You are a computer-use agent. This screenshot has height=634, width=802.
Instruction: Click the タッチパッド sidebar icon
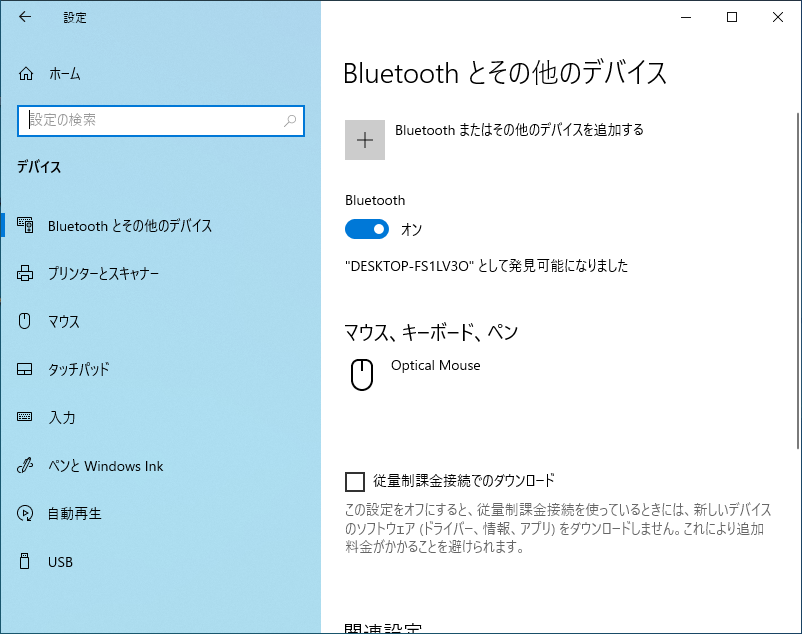coord(25,369)
